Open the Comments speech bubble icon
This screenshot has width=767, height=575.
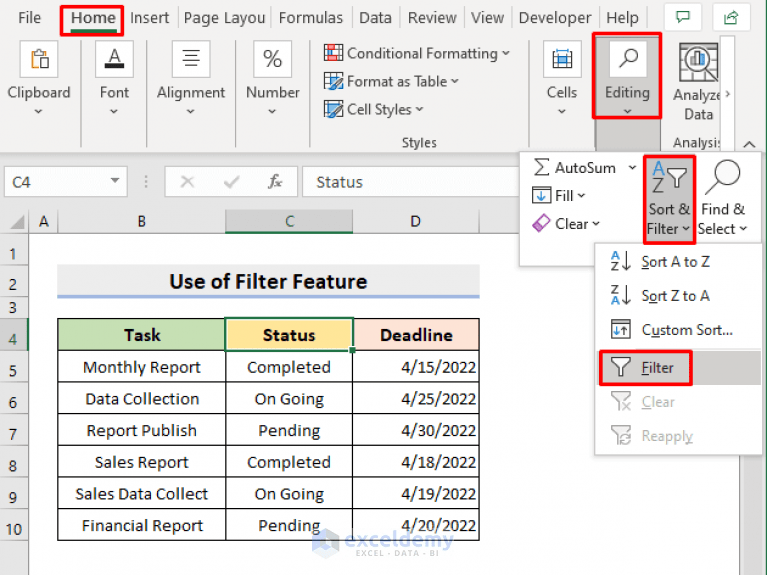pyautogui.click(x=683, y=18)
